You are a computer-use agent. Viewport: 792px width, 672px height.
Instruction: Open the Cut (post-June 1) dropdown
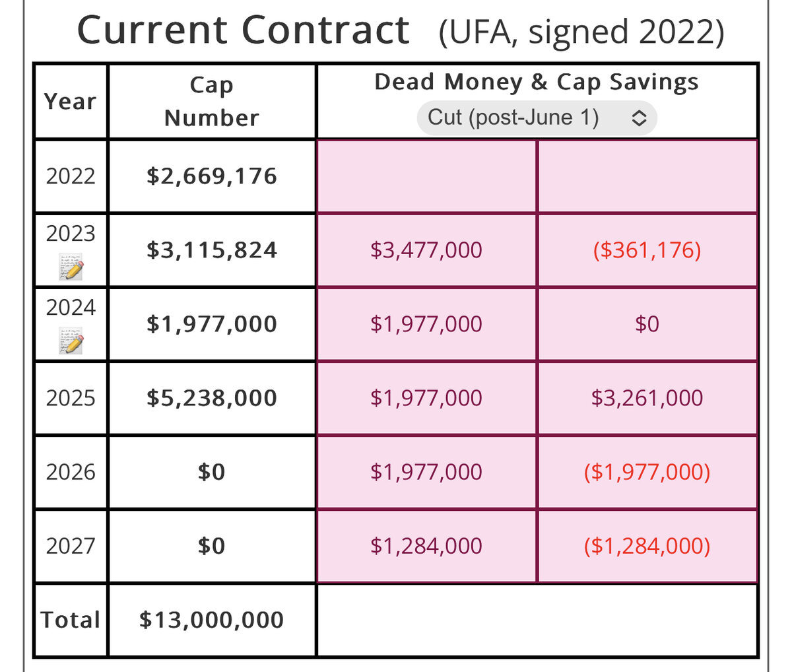[x=537, y=118]
